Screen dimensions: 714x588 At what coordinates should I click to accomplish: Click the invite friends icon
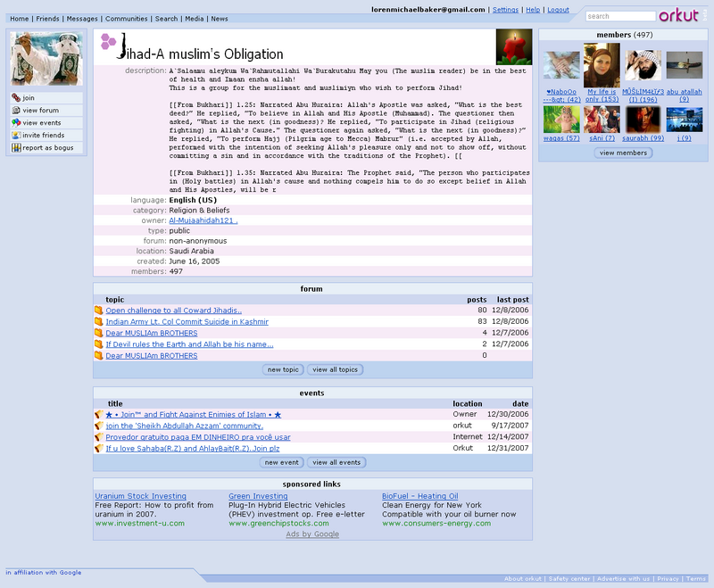[16, 135]
